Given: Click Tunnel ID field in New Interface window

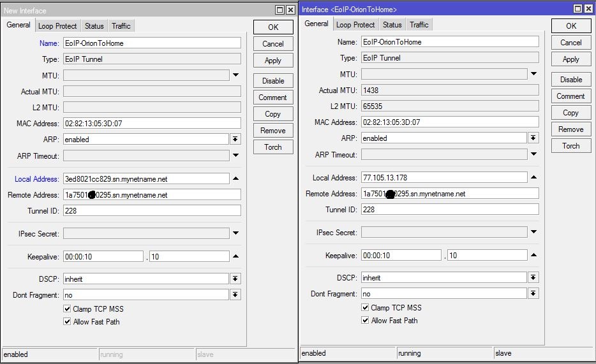Looking at the screenshot, I should pos(152,210).
